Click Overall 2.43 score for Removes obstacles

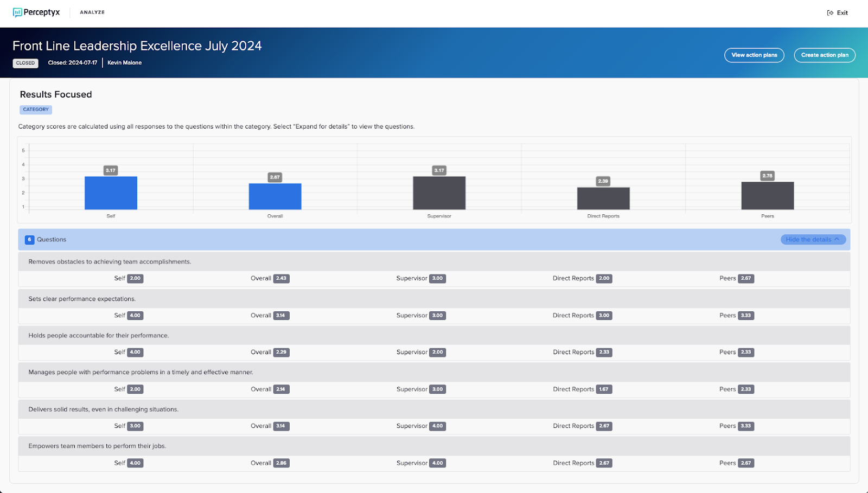pos(281,278)
